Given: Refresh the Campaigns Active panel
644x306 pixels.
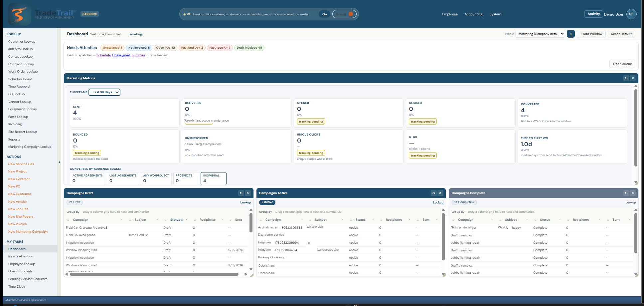Looking at the screenshot, I should point(433,193).
